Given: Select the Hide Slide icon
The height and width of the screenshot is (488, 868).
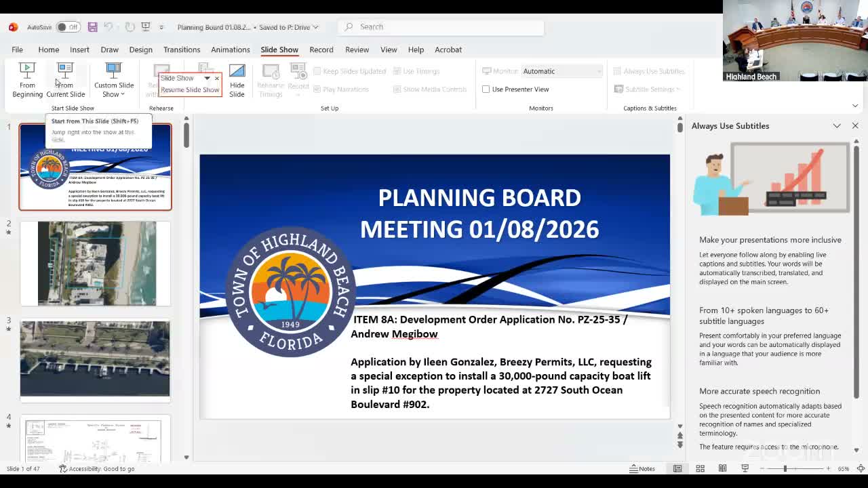Looking at the screenshot, I should (x=237, y=78).
